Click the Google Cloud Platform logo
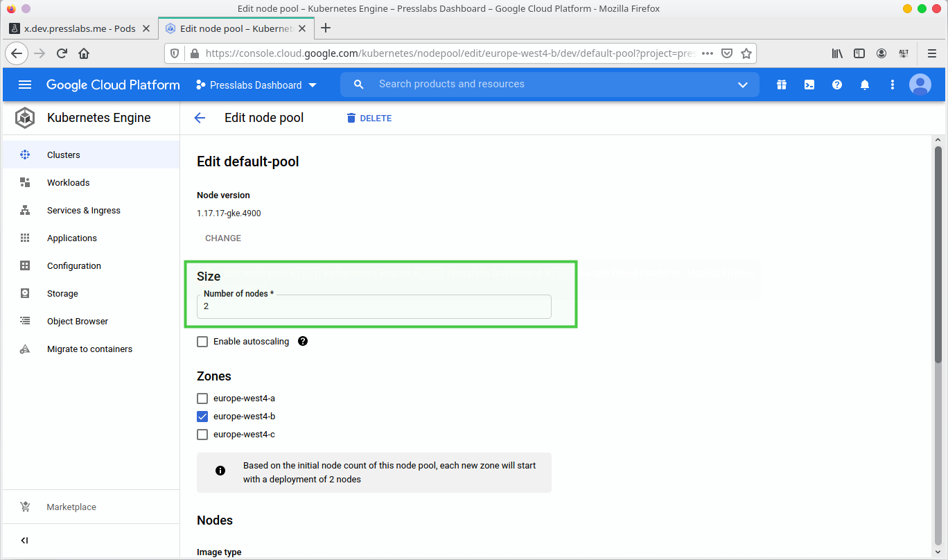This screenshot has width=948, height=560. [x=113, y=85]
